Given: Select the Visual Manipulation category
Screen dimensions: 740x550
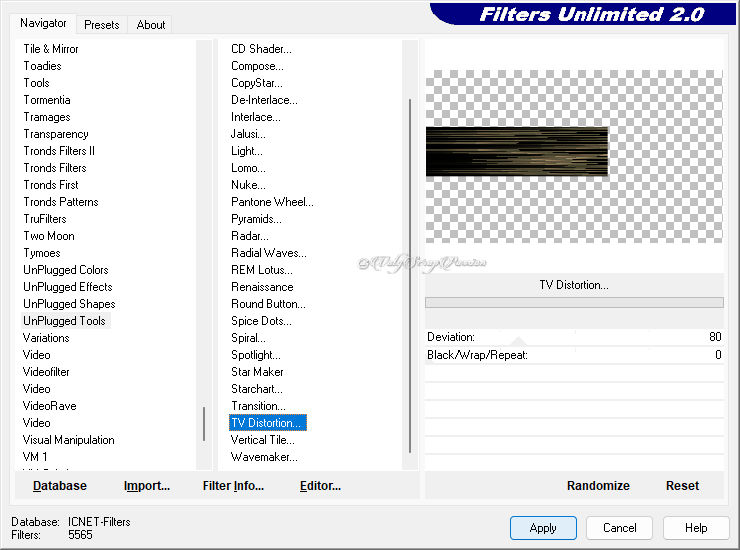Looking at the screenshot, I should [69, 440].
